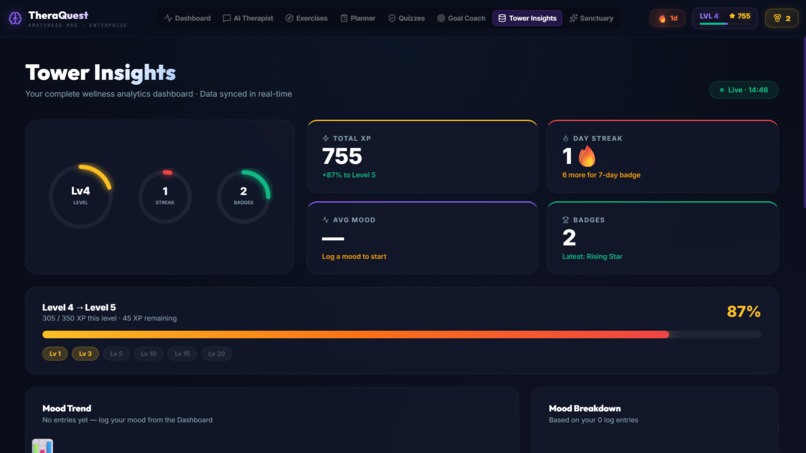Viewport: 806px width, 453px height.
Task: Click 'Based on your 0 log entries' text
Action: pyautogui.click(x=593, y=420)
